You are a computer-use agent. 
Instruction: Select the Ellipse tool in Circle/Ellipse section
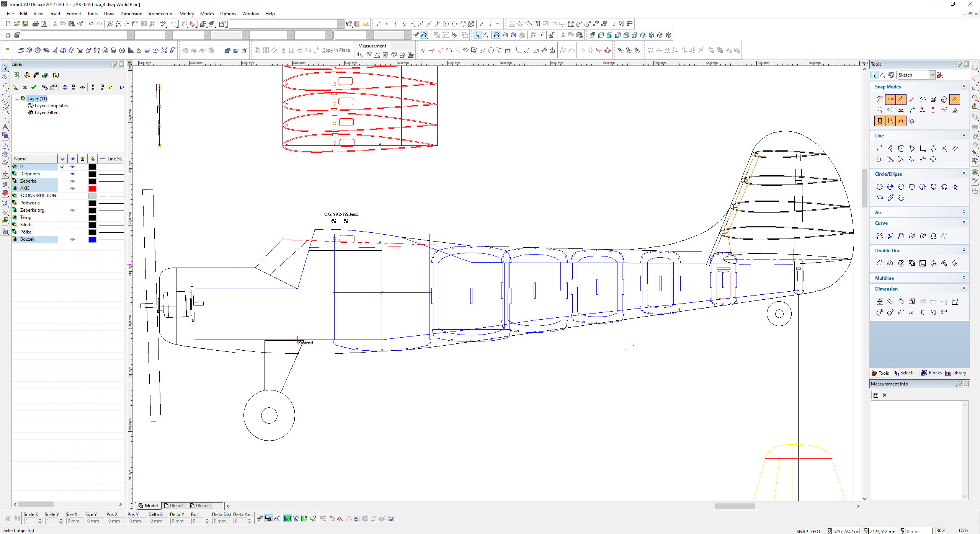pos(880,198)
